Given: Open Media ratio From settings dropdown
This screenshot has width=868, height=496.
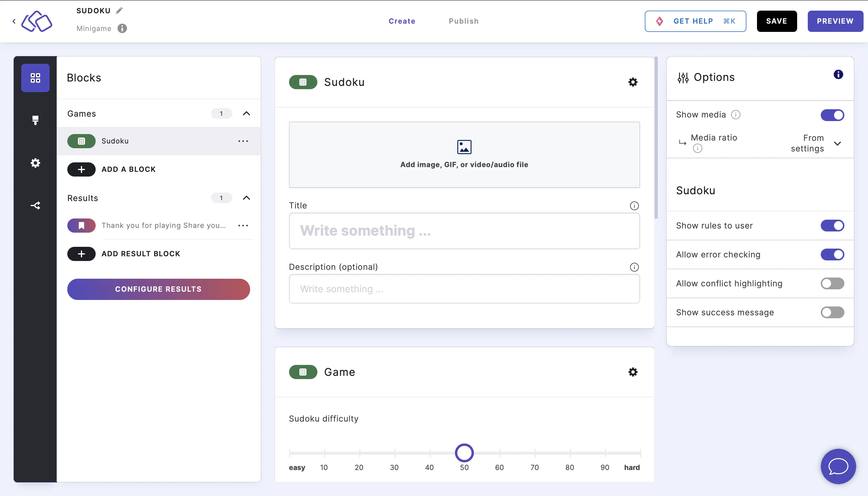Looking at the screenshot, I should click(x=815, y=143).
